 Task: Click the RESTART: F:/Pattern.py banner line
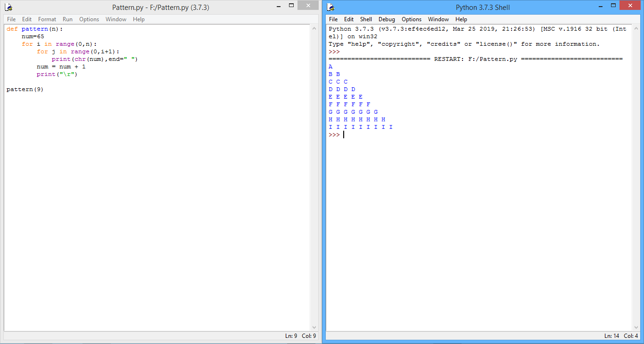tap(476, 59)
